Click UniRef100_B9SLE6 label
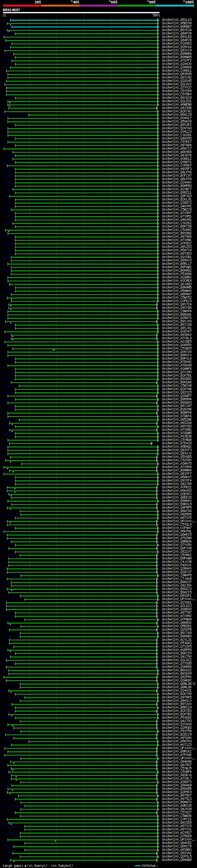Viewport: 197px width, 868px height. pyautogui.click(x=177, y=37)
